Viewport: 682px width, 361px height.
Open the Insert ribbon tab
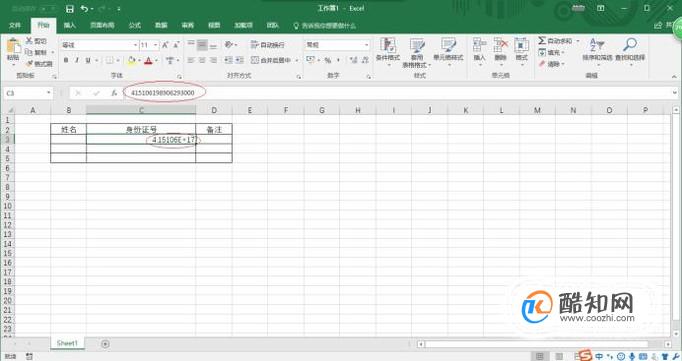(70, 26)
